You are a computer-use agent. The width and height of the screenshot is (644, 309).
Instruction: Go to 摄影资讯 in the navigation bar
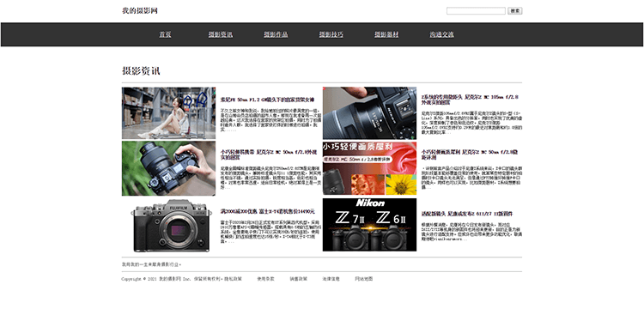click(221, 35)
